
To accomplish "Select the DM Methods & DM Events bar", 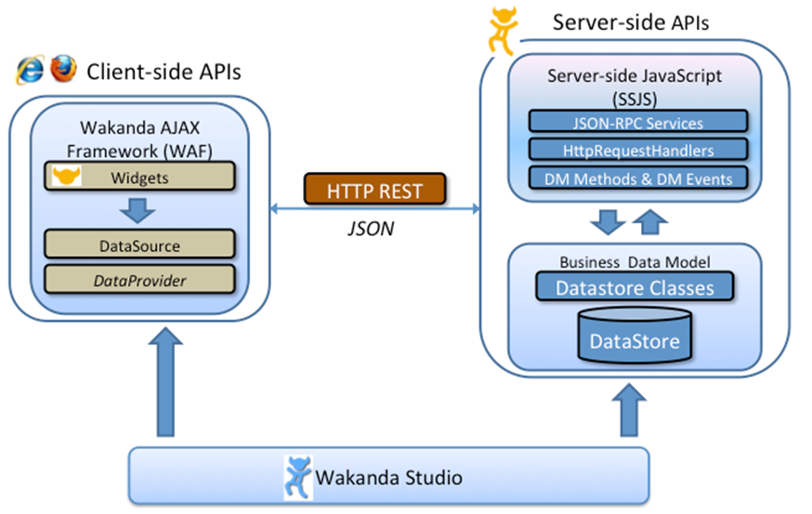I will pos(638,178).
